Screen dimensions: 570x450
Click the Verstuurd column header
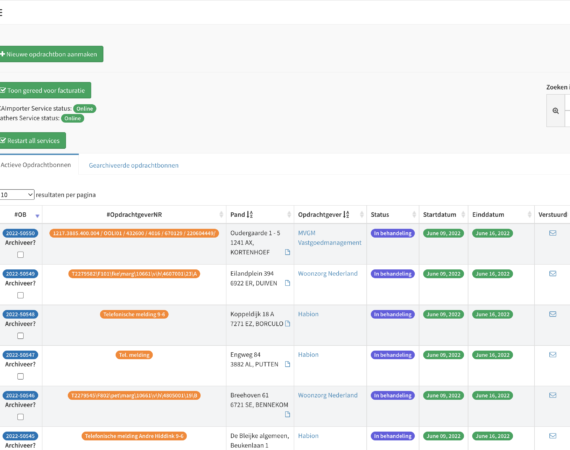coord(552,215)
